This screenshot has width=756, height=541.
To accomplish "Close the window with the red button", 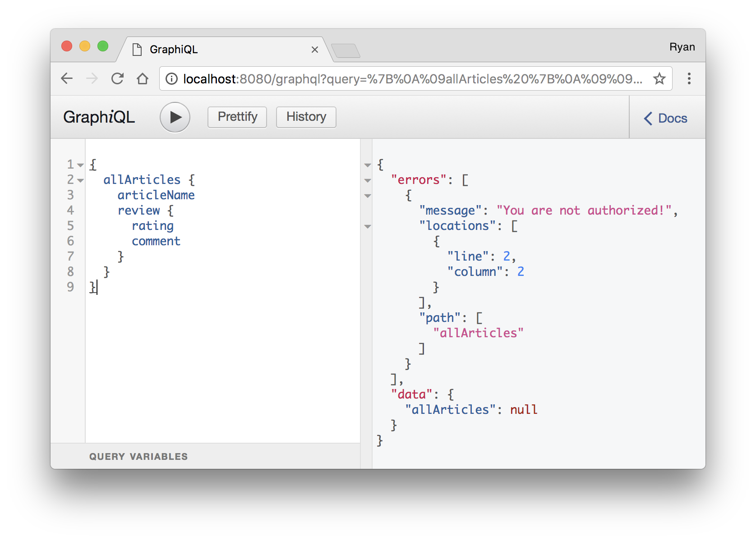I will 67,46.
